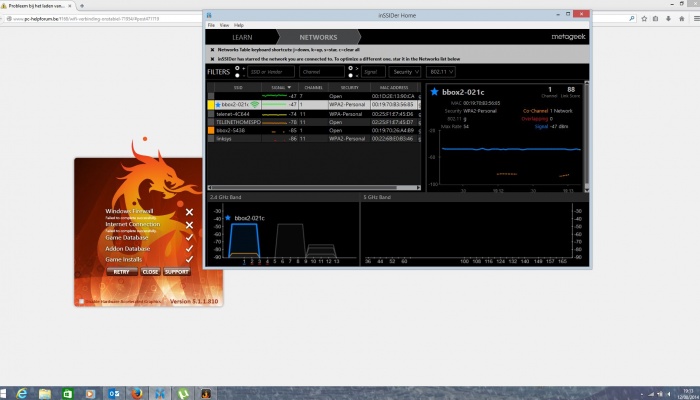Open the View menu
This screenshot has height=400, width=700.
tap(225, 25)
